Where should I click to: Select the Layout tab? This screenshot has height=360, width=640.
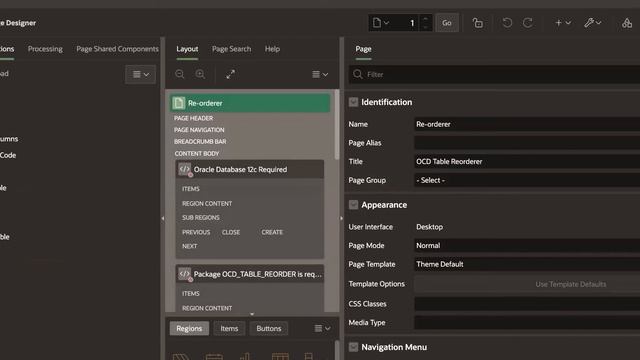pyautogui.click(x=187, y=49)
